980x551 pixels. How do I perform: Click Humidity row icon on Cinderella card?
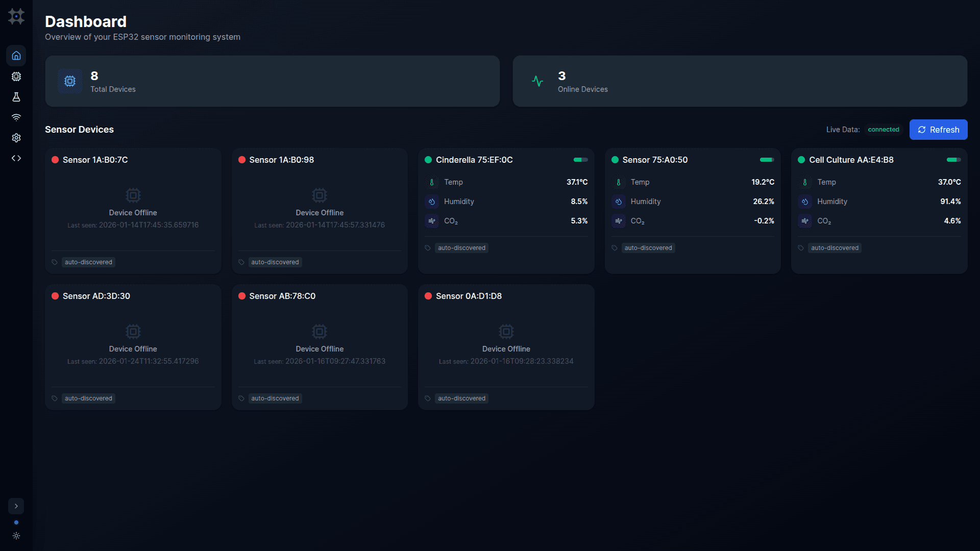(x=432, y=202)
